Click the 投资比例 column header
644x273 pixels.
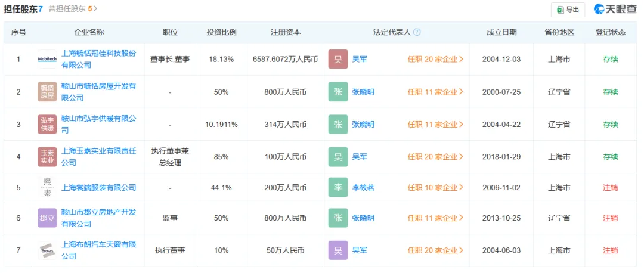[x=221, y=32]
